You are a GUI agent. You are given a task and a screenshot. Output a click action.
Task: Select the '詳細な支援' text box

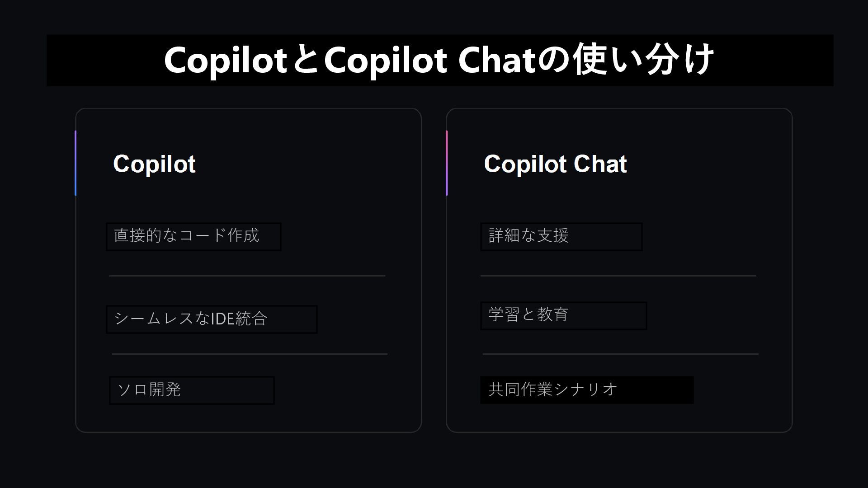561,236
